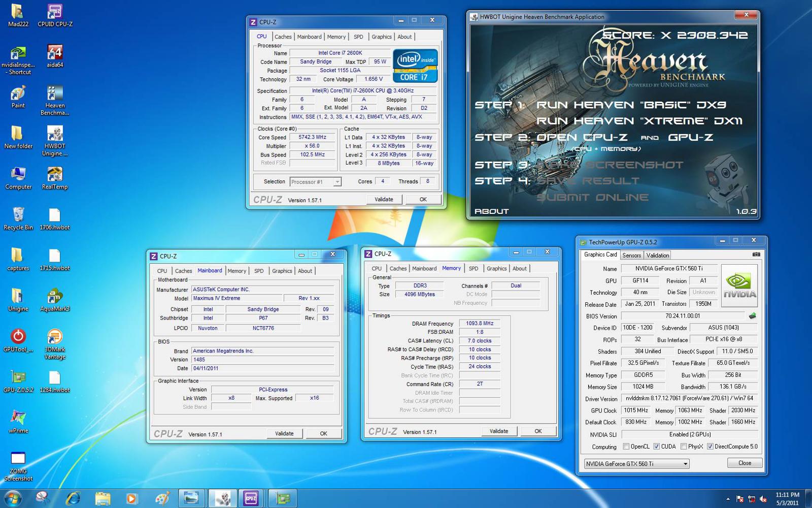Click Run Heaven "Xtreme" DX11

pyautogui.click(x=639, y=121)
